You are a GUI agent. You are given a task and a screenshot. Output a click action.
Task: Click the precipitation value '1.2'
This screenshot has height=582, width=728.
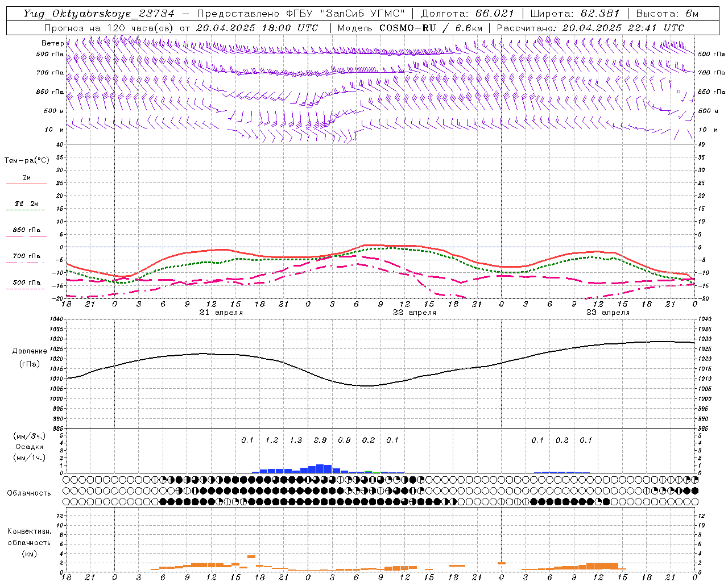coord(272,440)
